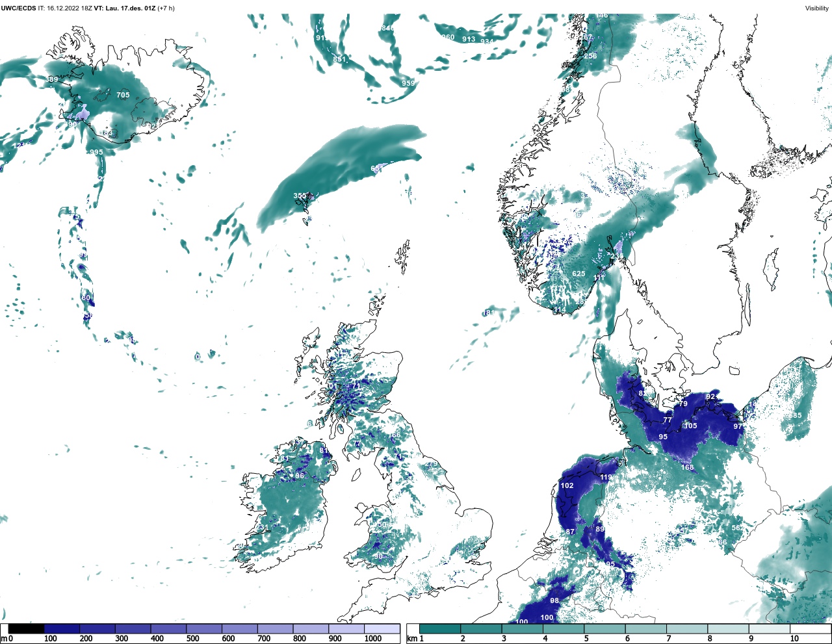Select the teal swatch between 1 and 2 km
Screen dimensions: 832x644
440,628
